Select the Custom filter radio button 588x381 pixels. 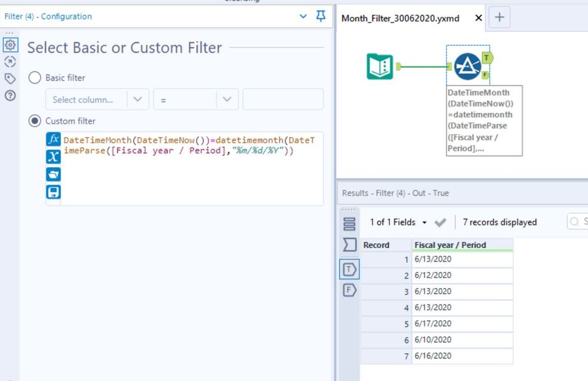pyautogui.click(x=35, y=121)
